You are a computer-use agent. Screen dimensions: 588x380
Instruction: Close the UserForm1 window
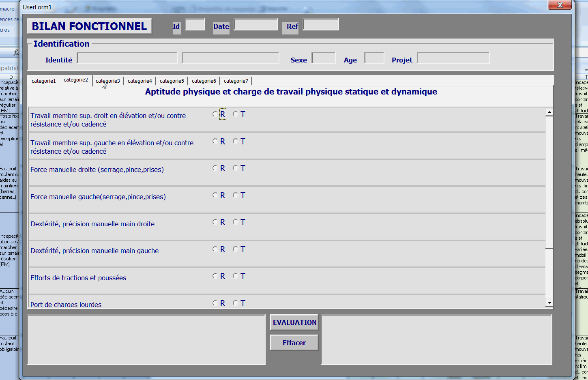pyautogui.click(x=560, y=5)
